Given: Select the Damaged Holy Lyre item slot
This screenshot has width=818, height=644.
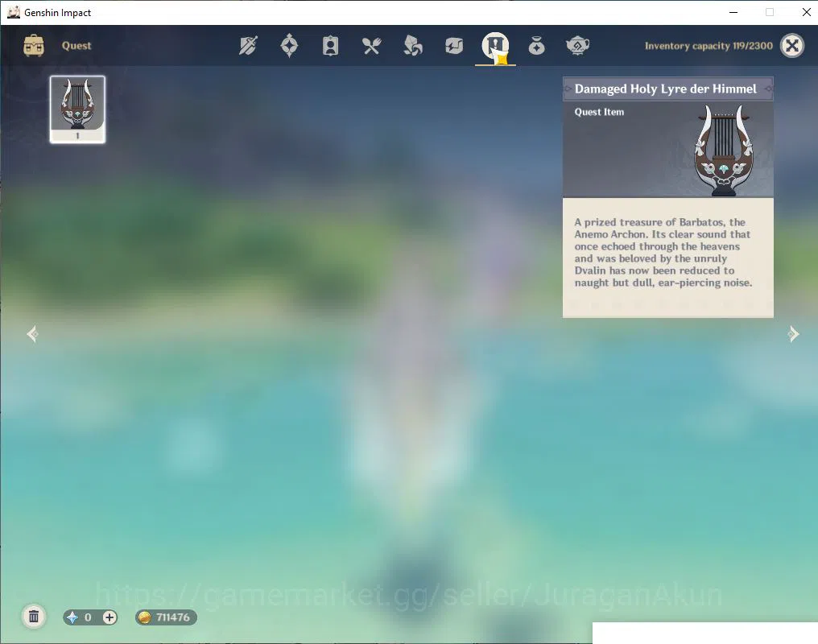Looking at the screenshot, I should (x=78, y=109).
